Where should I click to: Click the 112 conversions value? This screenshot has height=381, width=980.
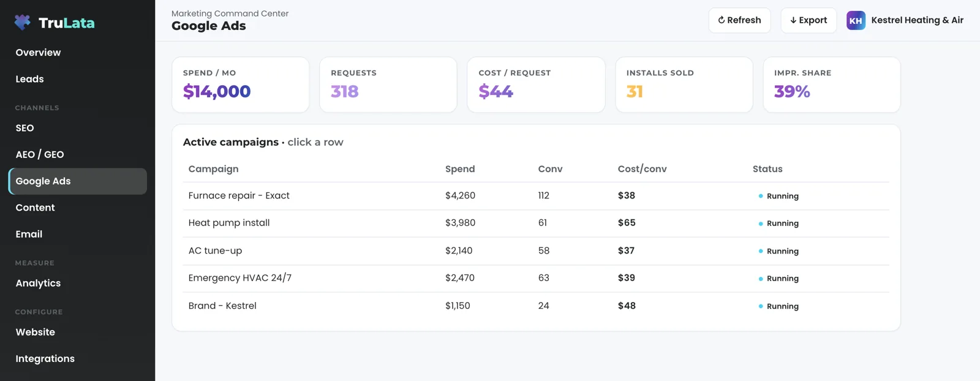point(544,196)
